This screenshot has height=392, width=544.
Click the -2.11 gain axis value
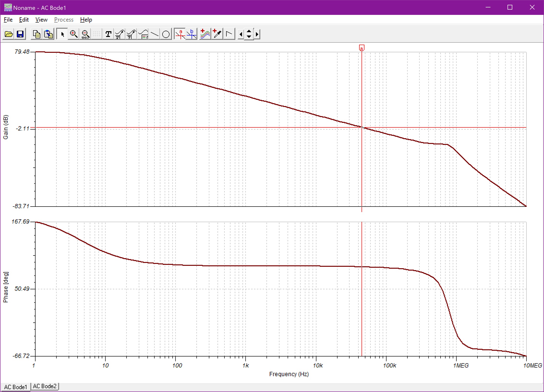(23, 129)
